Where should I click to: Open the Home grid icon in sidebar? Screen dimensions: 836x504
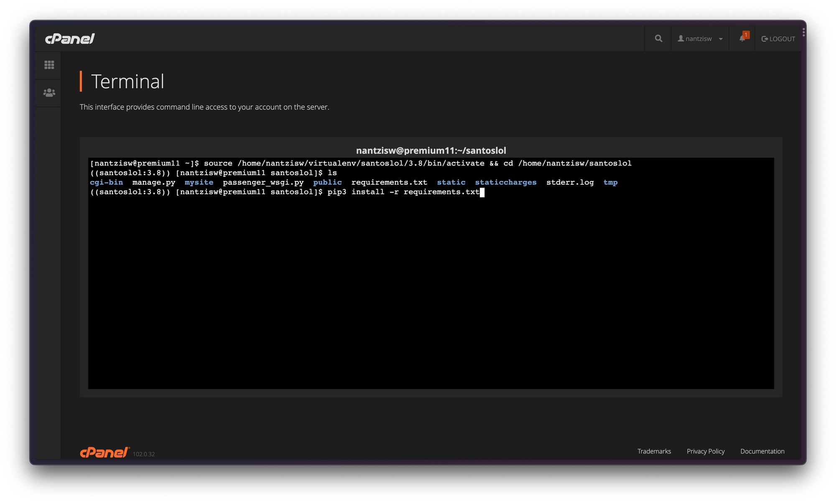(x=49, y=65)
